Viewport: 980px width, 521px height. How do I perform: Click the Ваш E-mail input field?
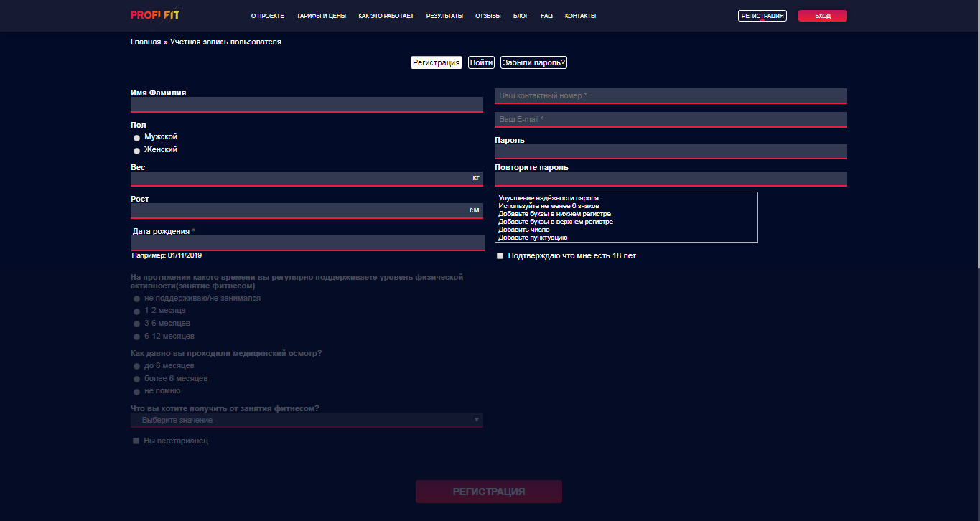[671, 120]
